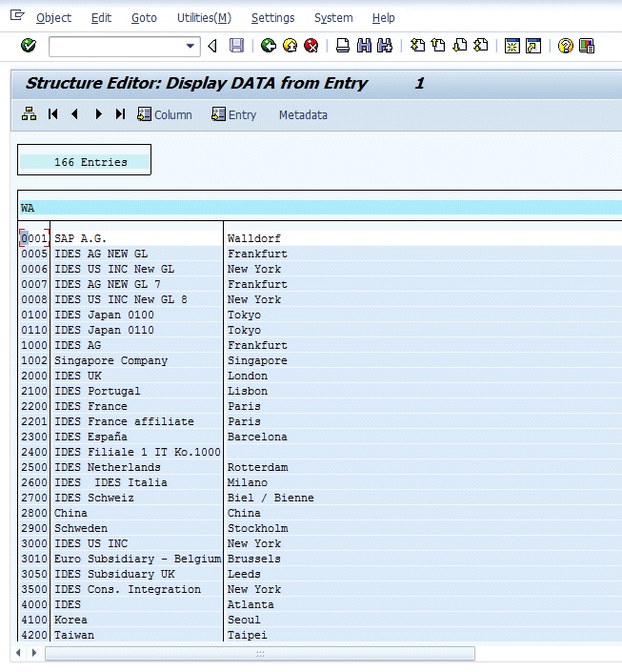This screenshot has width=622, height=672.
Task: Click the Find binoculars icon
Action: (x=364, y=46)
